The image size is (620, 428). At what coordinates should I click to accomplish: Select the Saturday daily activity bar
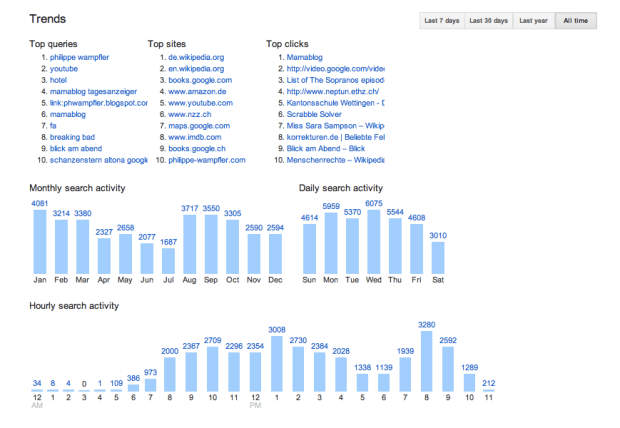tap(438, 258)
